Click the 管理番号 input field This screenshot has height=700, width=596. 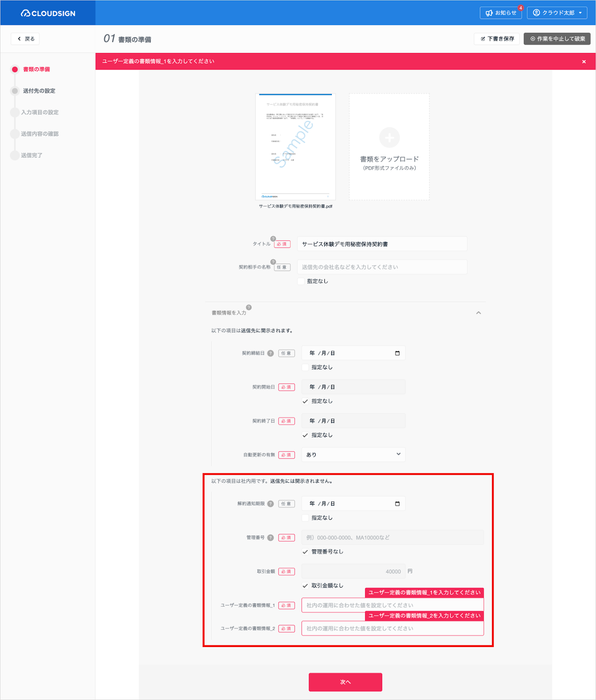pos(393,538)
